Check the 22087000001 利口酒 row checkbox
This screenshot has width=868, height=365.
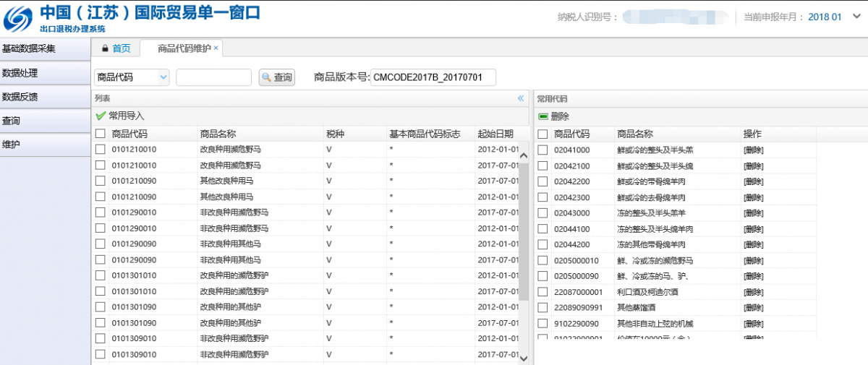pos(542,291)
